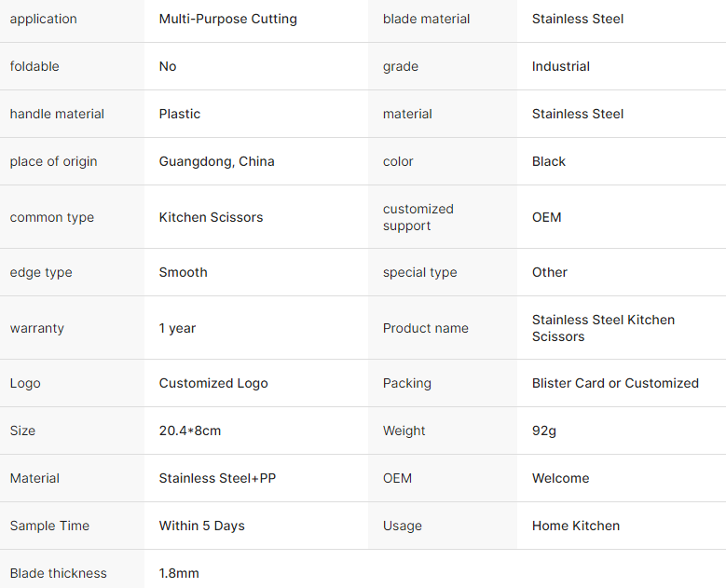Select the '1.8mm' blade thickness value
The width and height of the screenshot is (726, 588).
179,573
